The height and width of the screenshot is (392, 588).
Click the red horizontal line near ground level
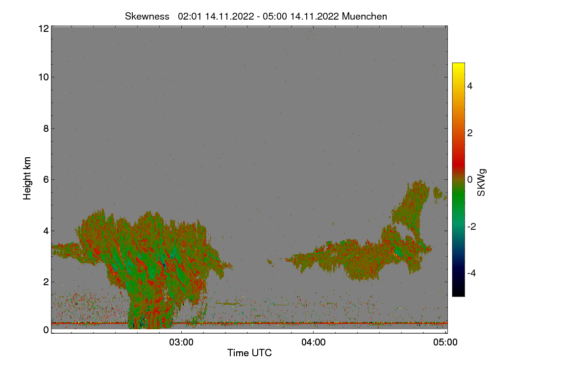click(249, 323)
